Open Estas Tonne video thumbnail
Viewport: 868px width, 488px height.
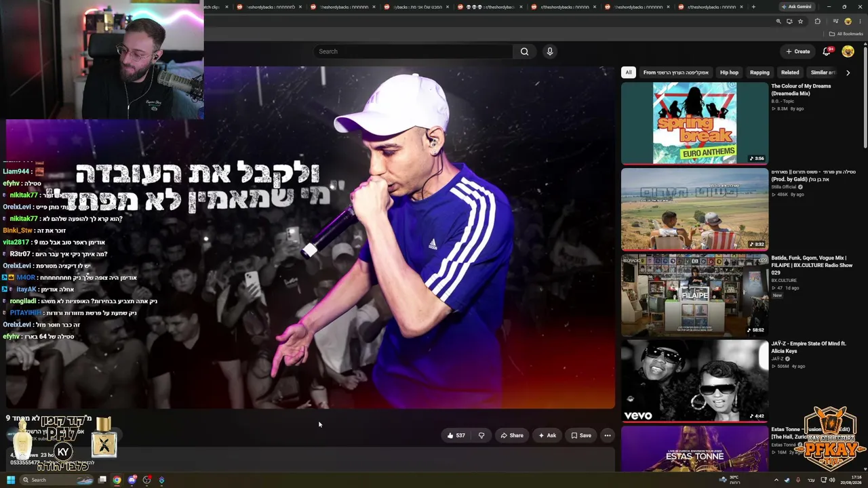[694, 449]
